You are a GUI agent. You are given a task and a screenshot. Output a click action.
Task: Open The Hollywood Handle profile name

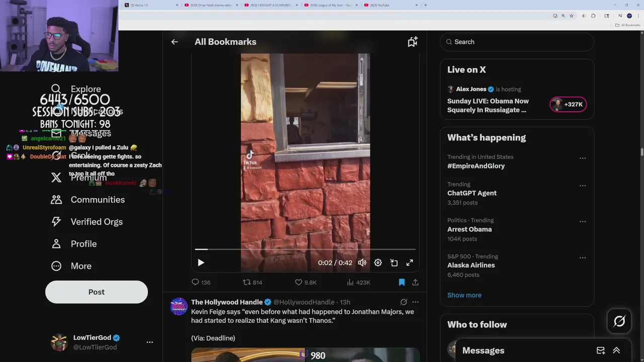click(x=227, y=302)
